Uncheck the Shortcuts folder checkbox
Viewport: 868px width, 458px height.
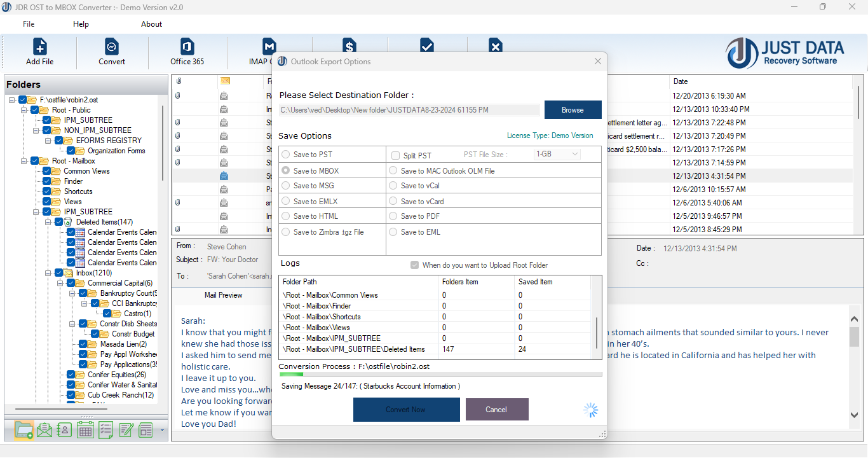click(x=47, y=191)
